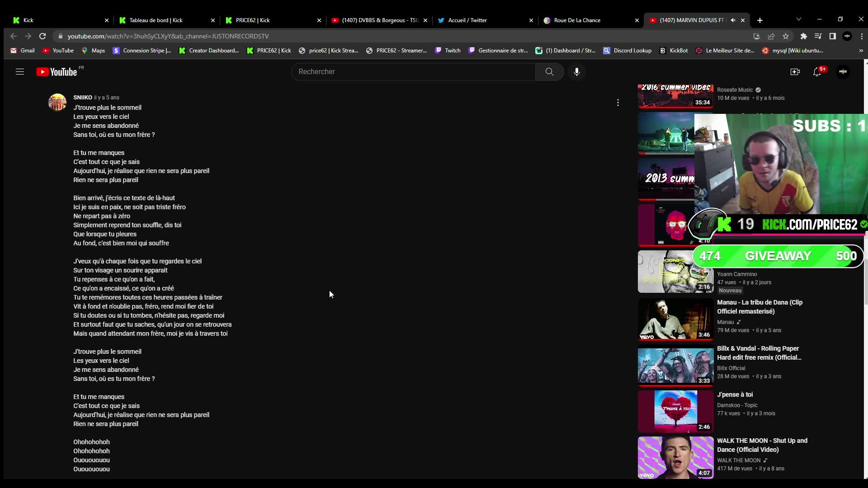Switch to the Roue De La Chance tab
Viewport: 868px width, 488px height.
(590, 20)
